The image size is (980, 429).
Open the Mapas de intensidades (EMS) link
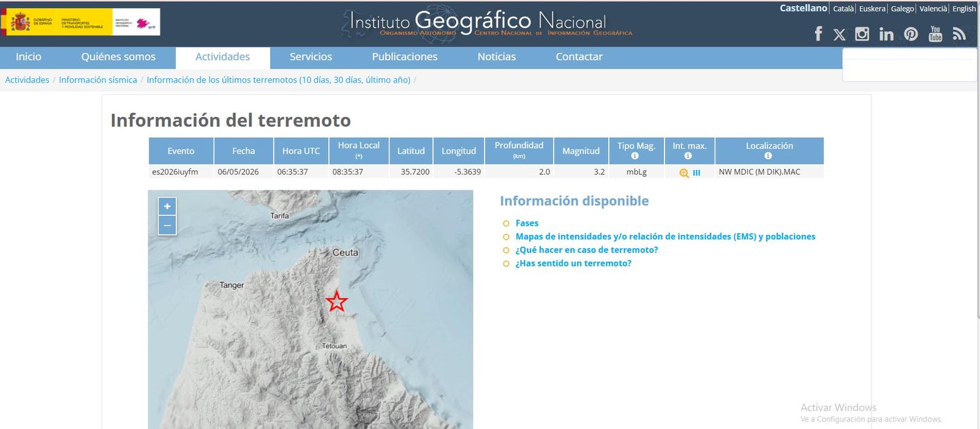coord(665,237)
